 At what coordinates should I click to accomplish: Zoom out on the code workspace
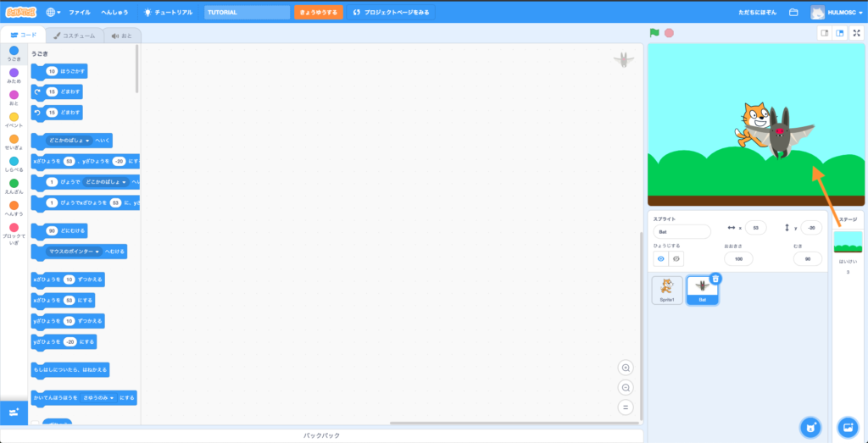coord(626,387)
